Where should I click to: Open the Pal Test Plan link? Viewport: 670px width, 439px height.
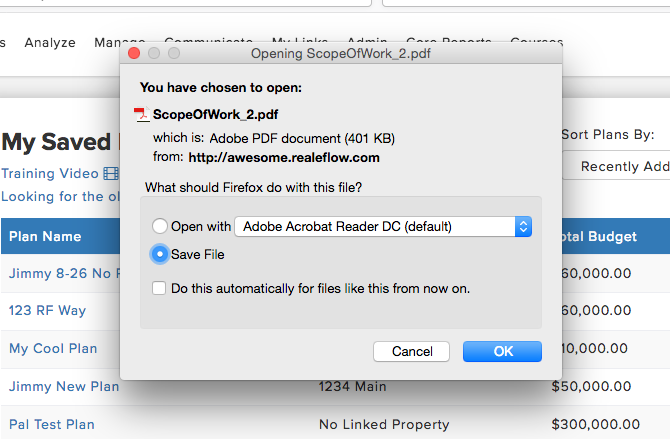click(52, 425)
